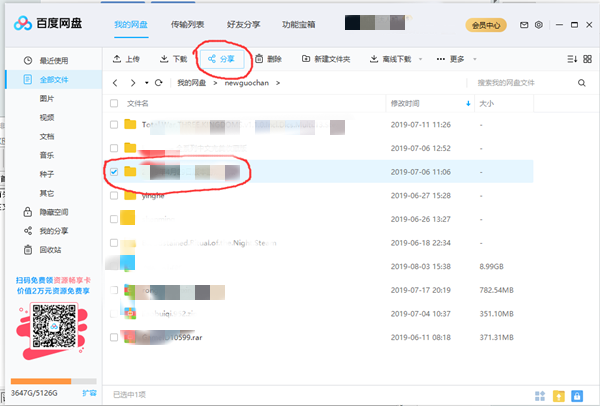Open settings hexagon icon in title bar
This screenshot has width=600, height=406.
pyautogui.click(x=539, y=25)
